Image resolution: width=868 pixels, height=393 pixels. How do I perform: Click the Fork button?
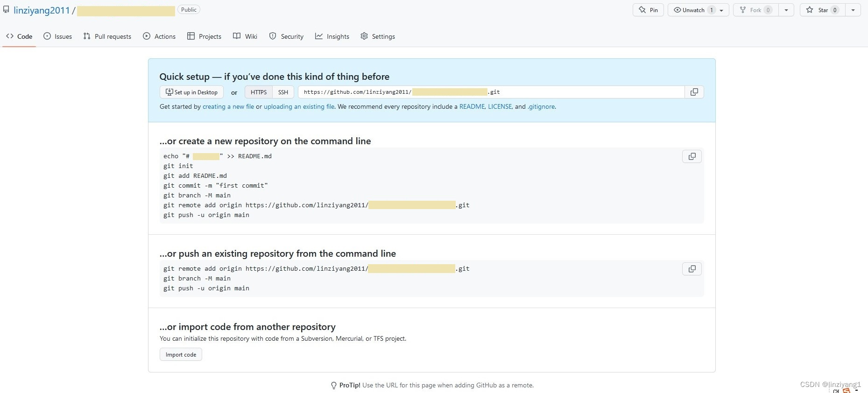point(755,10)
